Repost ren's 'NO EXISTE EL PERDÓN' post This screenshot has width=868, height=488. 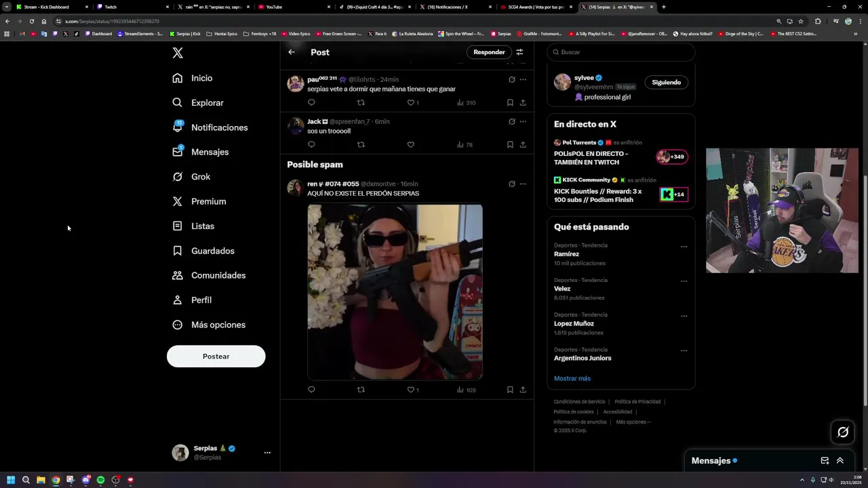[x=361, y=390]
